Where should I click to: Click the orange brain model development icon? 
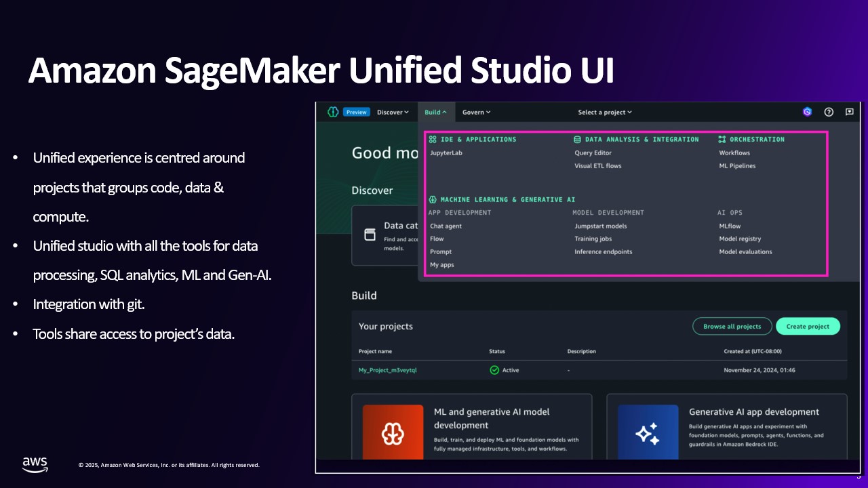393,433
